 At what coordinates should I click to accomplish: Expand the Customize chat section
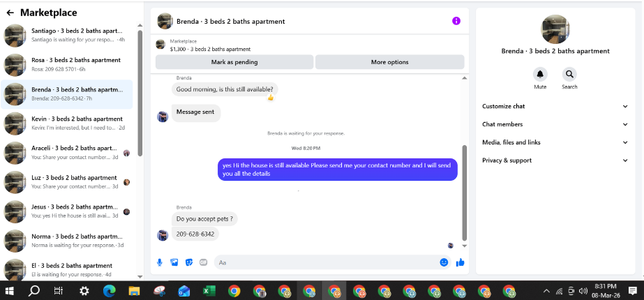pyautogui.click(x=555, y=106)
